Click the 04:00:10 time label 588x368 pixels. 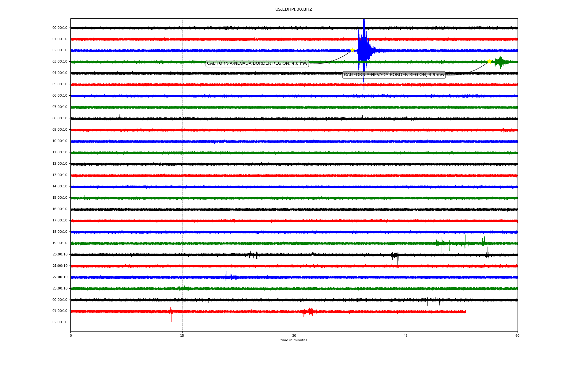pyautogui.click(x=60, y=73)
